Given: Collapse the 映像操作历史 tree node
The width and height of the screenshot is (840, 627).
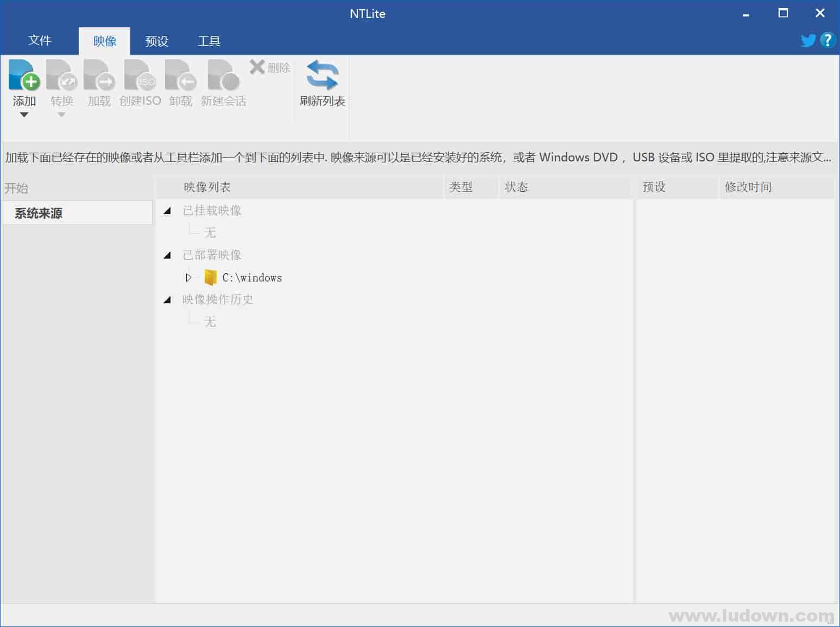Looking at the screenshot, I should (x=167, y=299).
